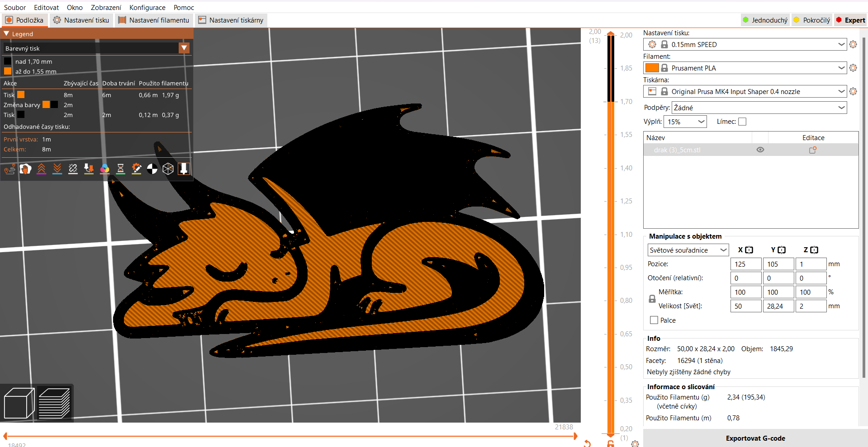Select Jednoduchý mode
868x447 pixels.
pyautogui.click(x=765, y=20)
